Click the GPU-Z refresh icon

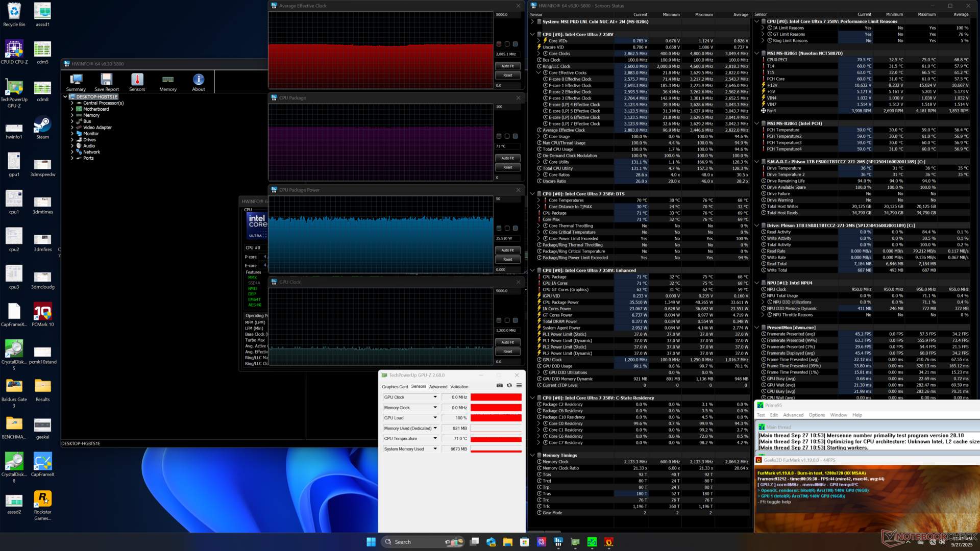509,386
